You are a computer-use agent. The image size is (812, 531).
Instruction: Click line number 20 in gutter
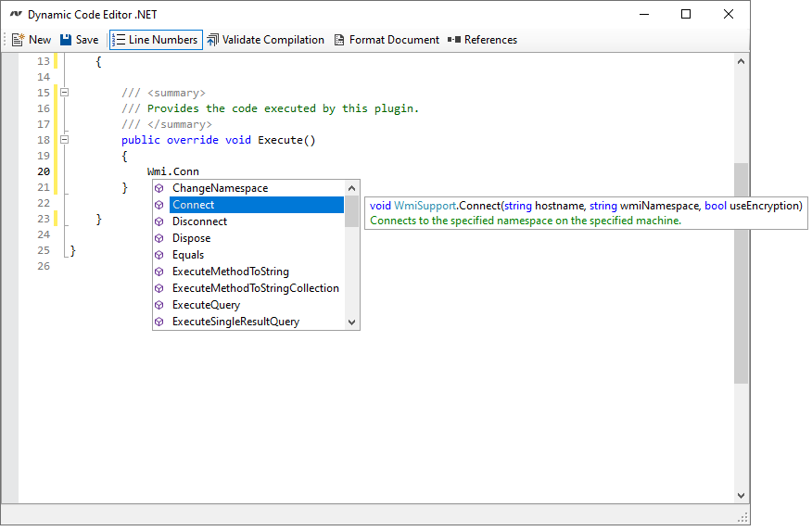pos(44,171)
